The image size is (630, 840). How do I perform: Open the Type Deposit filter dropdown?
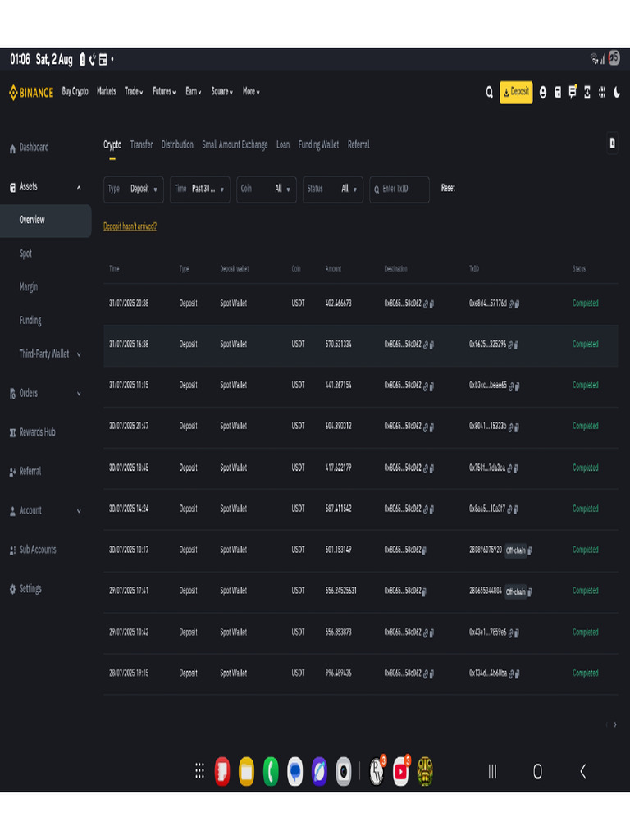point(134,189)
